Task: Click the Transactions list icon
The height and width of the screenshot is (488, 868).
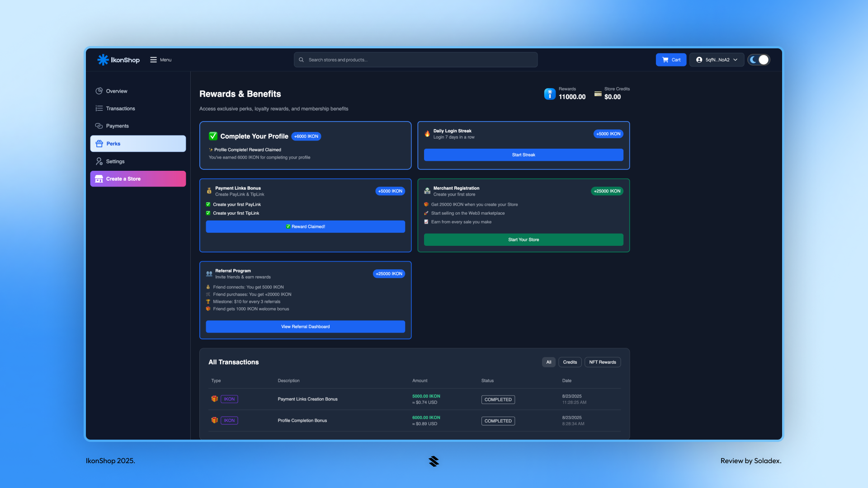Action: click(99, 108)
